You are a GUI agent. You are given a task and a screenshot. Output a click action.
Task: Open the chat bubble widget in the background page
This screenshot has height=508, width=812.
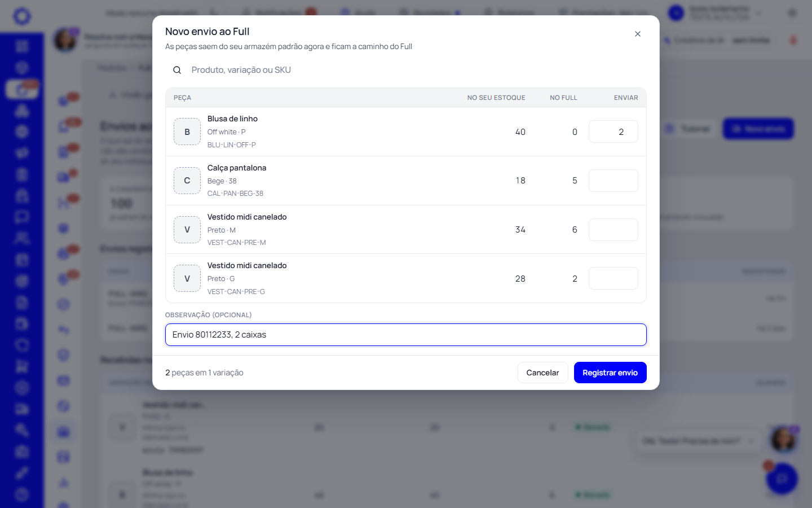(x=782, y=479)
